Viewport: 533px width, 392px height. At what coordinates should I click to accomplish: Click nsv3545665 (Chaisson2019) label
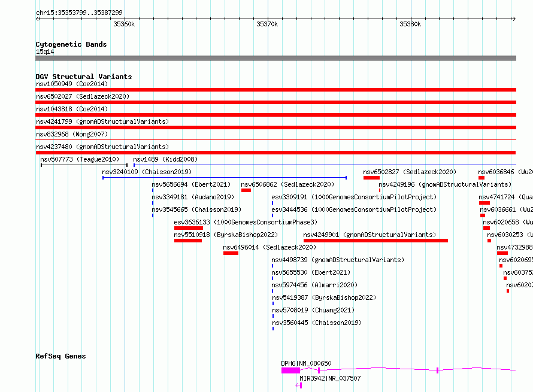pos(196,209)
